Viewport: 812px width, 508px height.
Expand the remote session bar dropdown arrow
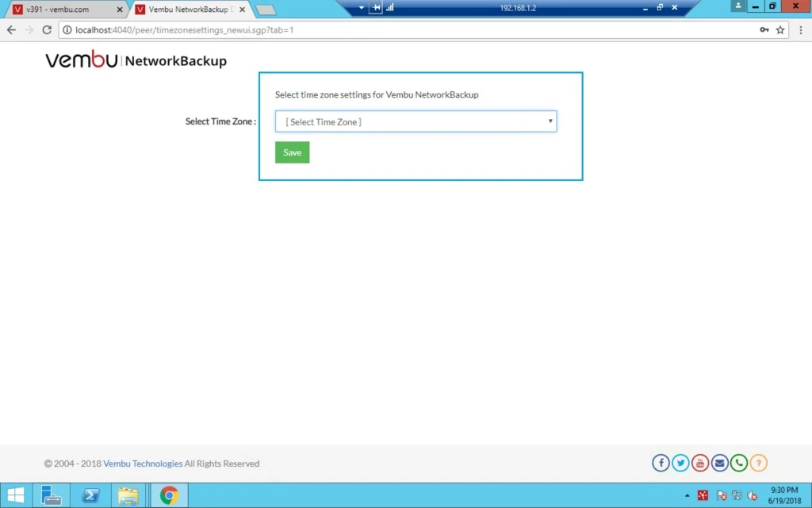pos(361,8)
